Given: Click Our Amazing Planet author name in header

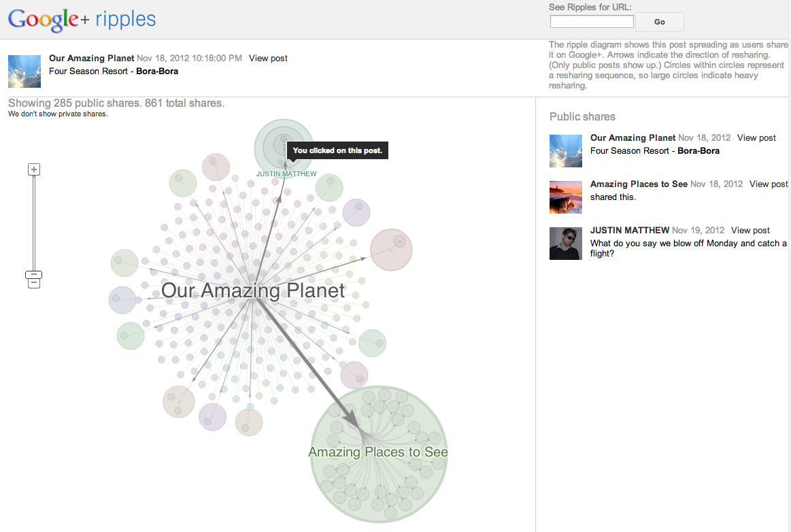Looking at the screenshot, I should tap(91, 58).
